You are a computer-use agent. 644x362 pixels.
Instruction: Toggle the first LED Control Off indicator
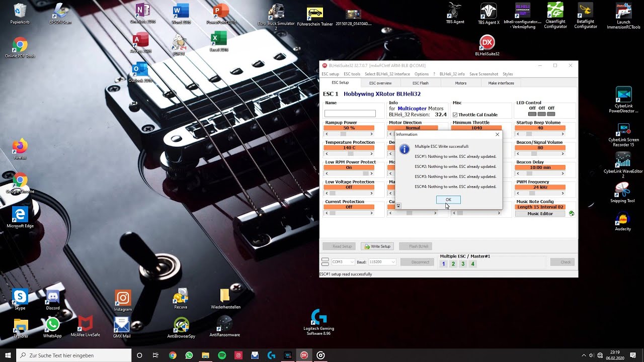click(x=532, y=114)
